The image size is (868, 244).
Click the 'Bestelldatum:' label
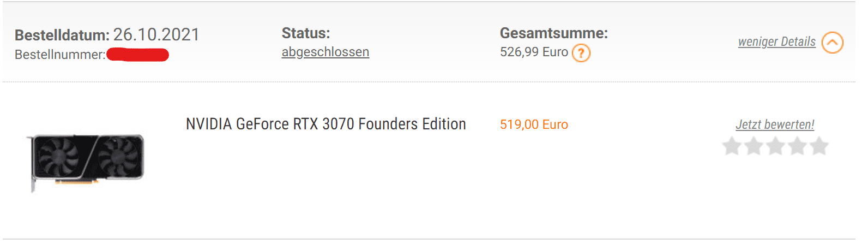(62, 35)
